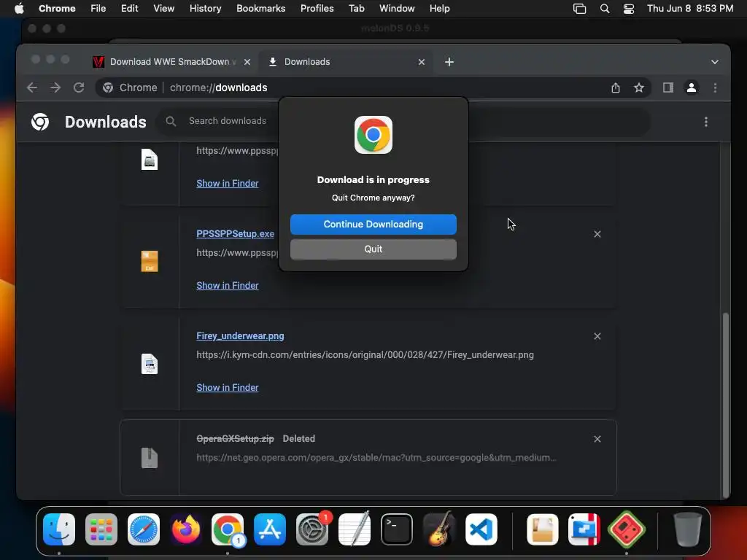Viewport: 747px width, 560px height.
Task: Launch Visual Studio Code from the Dock
Action: [481, 529]
